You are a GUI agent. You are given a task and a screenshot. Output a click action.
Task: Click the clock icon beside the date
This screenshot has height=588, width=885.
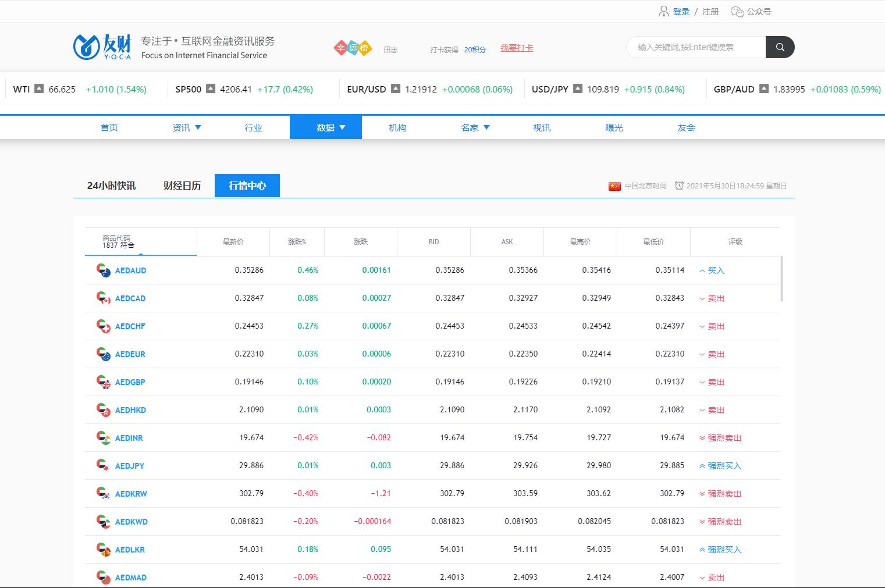(679, 186)
